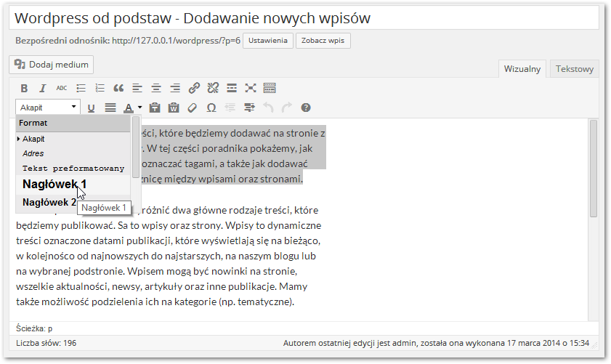Insert a numbered list
The height and width of the screenshot is (364, 611).
click(100, 89)
